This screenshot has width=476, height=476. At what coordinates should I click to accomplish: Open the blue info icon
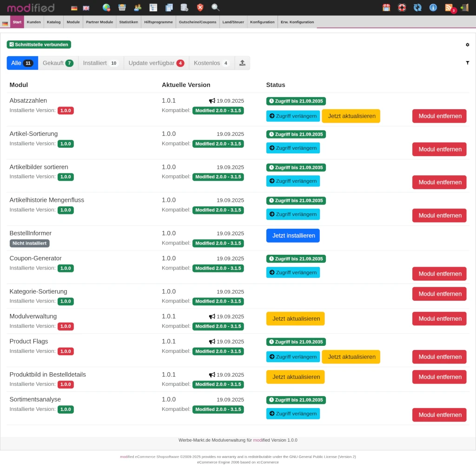[433, 7]
